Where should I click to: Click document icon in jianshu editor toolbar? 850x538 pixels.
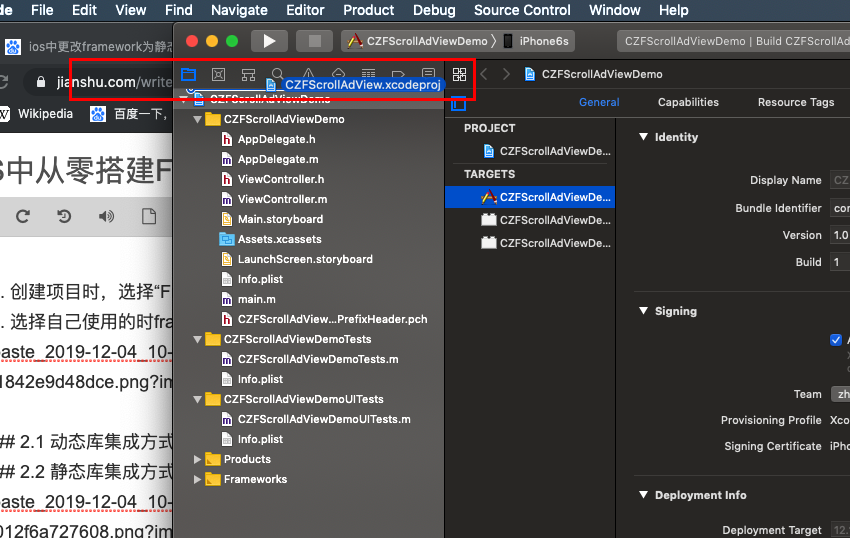tap(149, 216)
